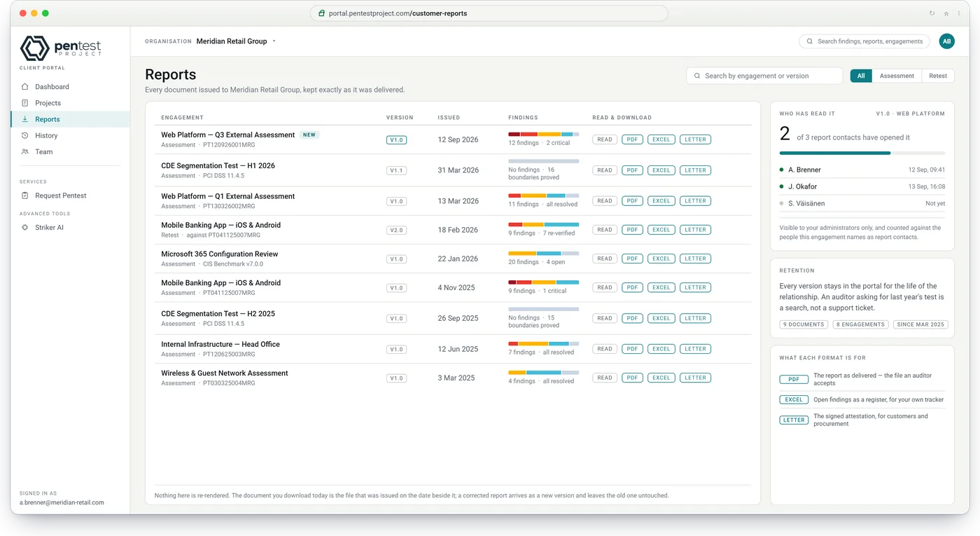
Task: Click the global search magnifier icon
Action: (x=810, y=41)
